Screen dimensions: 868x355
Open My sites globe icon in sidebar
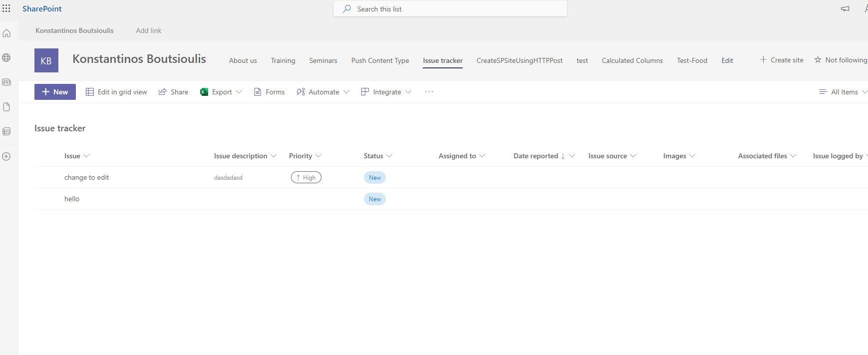tap(6, 57)
